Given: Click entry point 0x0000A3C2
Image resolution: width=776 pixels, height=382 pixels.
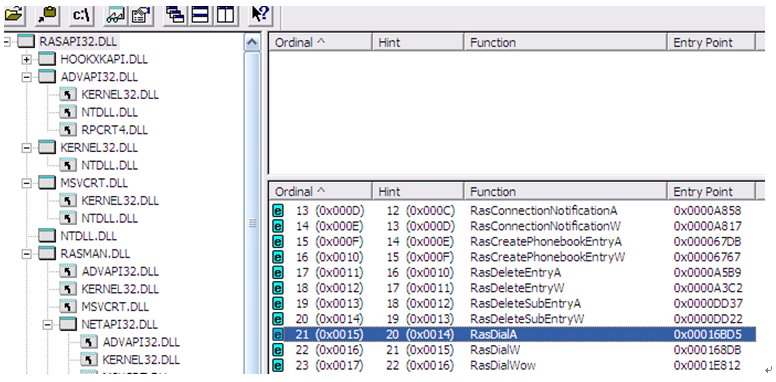Looking at the screenshot, I should 708,288.
